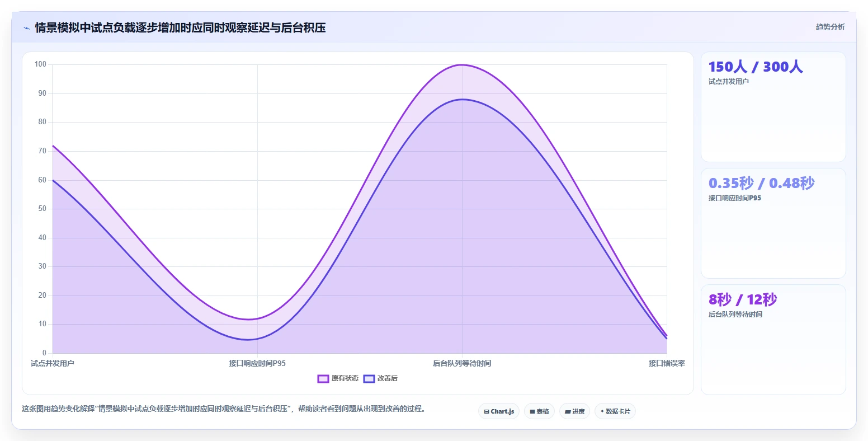Click the icon inside the Chart.js tag
The height and width of the screenshot is (441, 868).
pos(487,411)
